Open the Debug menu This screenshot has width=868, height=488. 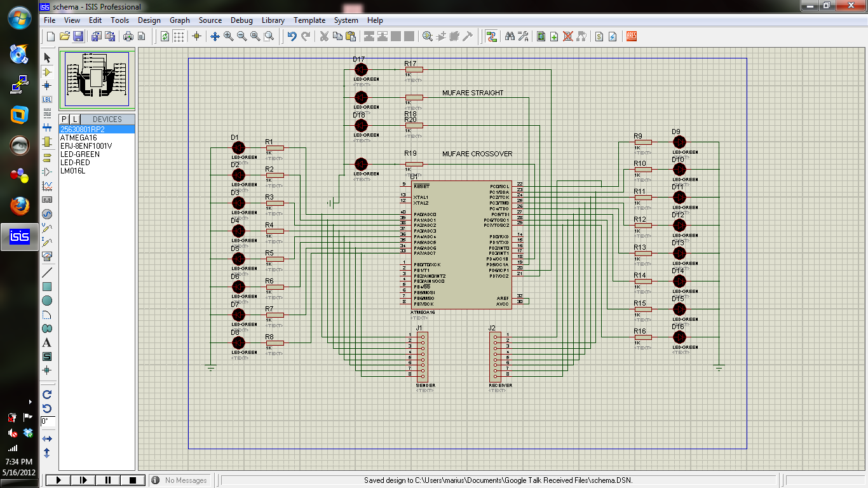coord(241,20)
